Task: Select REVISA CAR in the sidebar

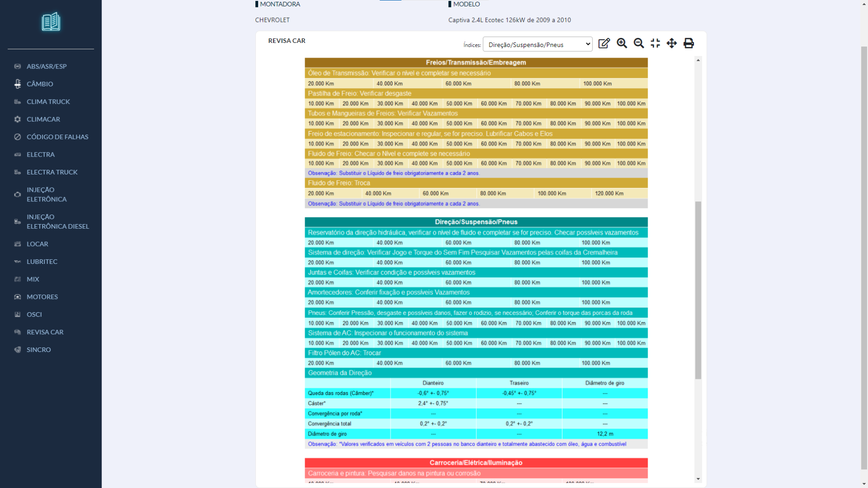Action: (45, 332)
